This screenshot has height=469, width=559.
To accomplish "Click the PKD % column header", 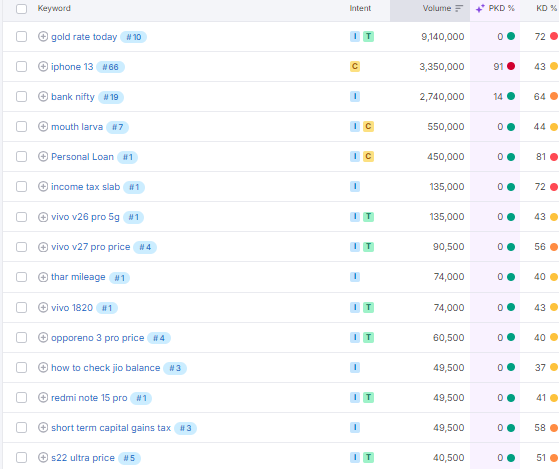I will (502, 8).
